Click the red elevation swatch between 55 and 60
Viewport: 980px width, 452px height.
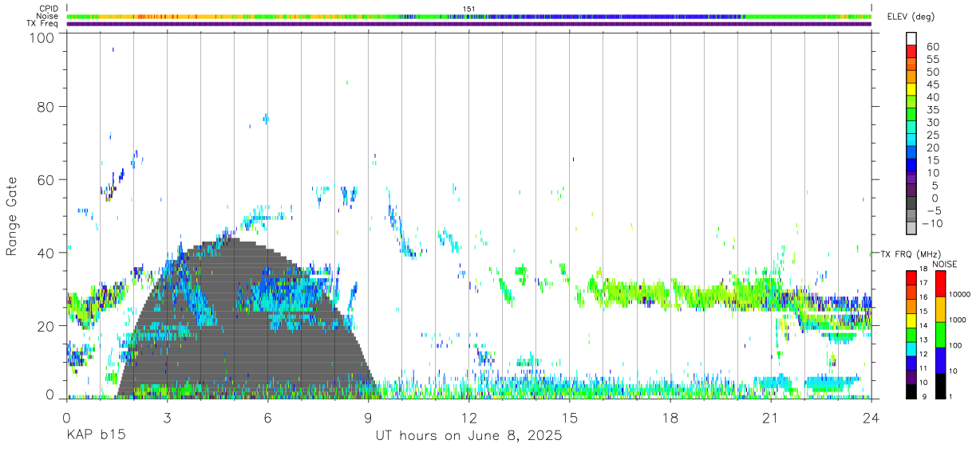point(911,52)
